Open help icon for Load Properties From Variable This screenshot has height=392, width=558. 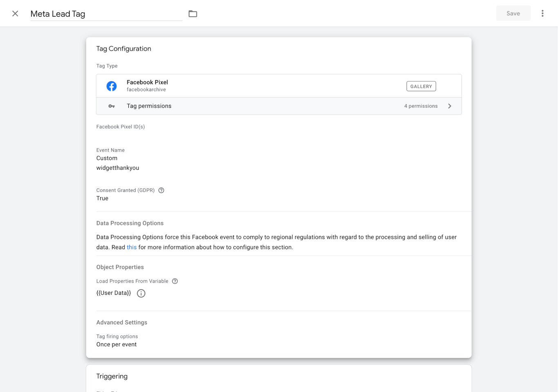(x=175, y=281)
